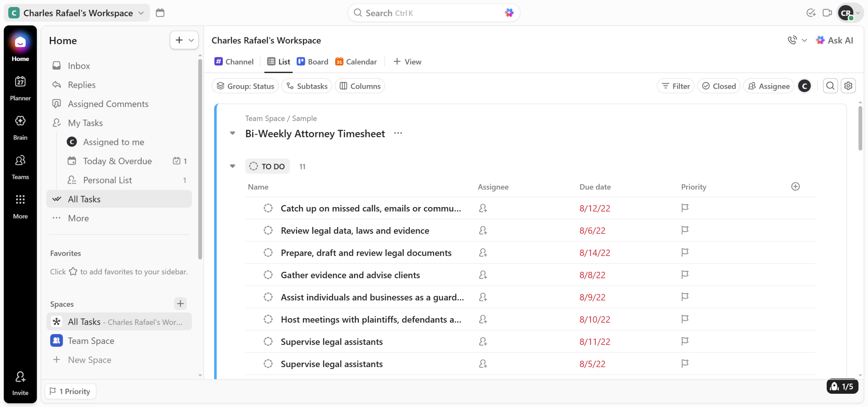Toggle status circle for 'Catch up on missed calls'
The image size is (868, 407).
point(268,208)
